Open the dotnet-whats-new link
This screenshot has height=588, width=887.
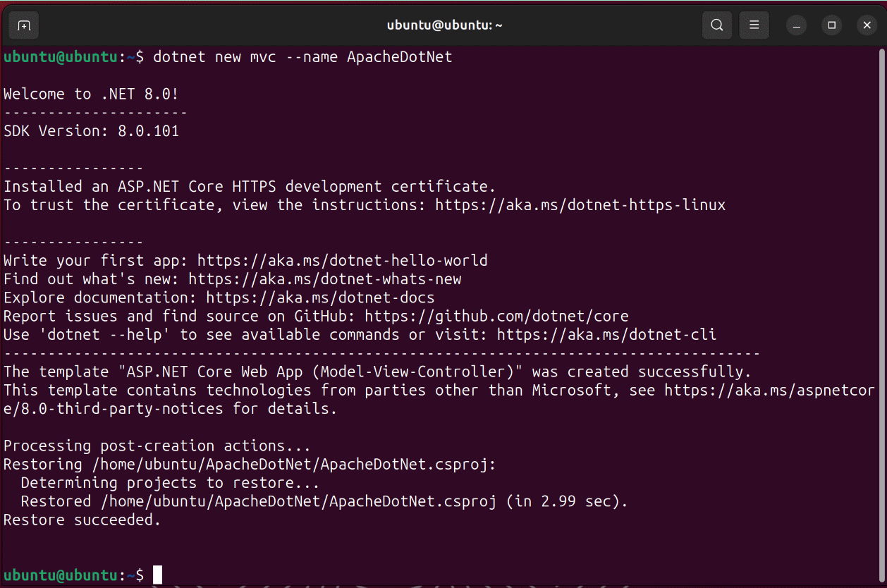pos(325,279)
